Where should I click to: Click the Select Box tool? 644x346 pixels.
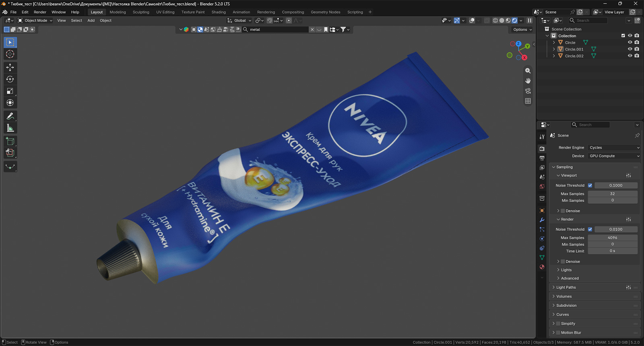pos(10,42)
